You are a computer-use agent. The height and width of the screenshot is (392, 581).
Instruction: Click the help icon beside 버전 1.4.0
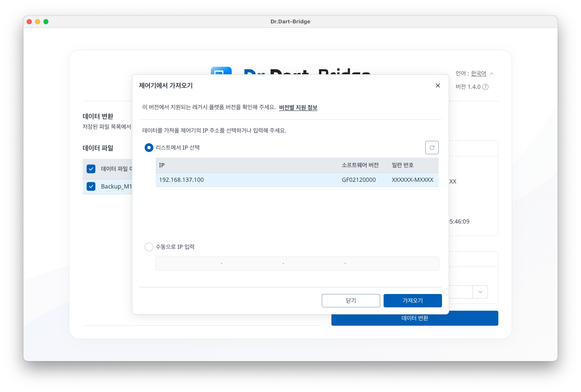click(x=485, y=87)
